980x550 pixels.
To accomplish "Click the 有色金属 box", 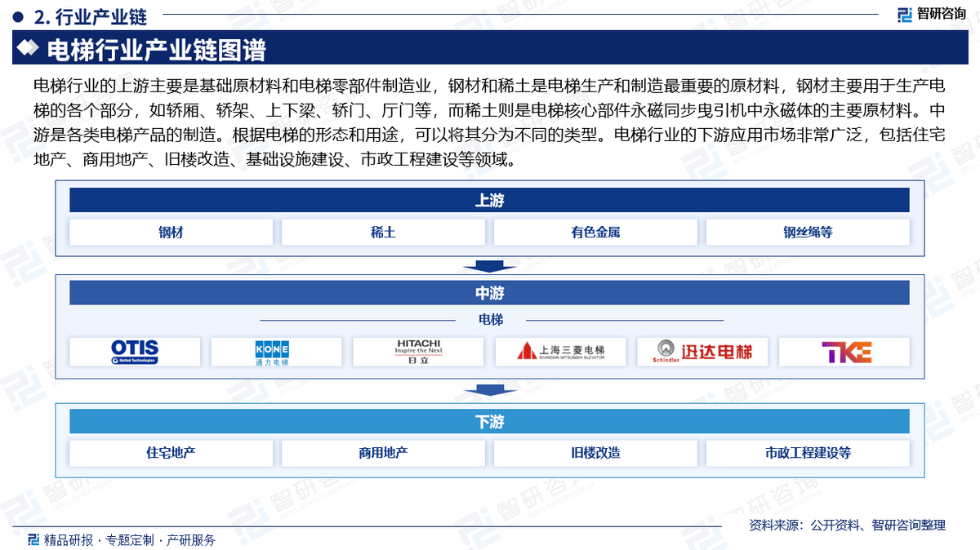I will pyautogui.click(x=595, y=233).
